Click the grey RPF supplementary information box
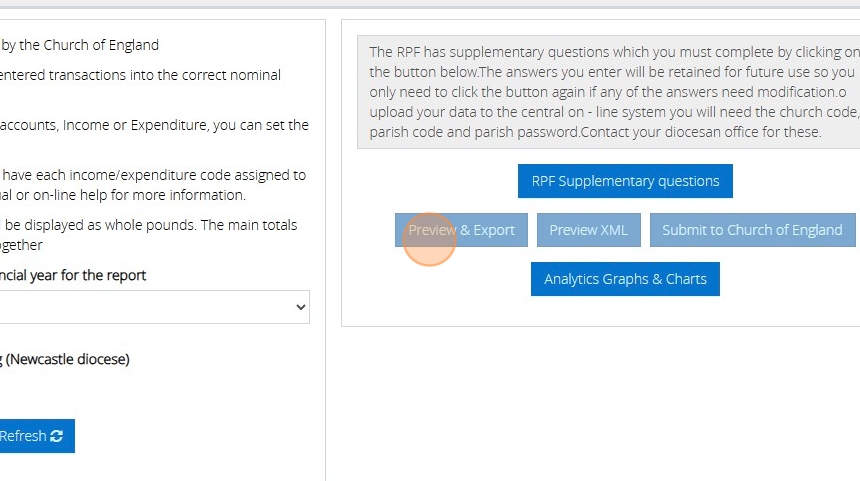Viewport: 860px width, 481px height. (608, 92)
